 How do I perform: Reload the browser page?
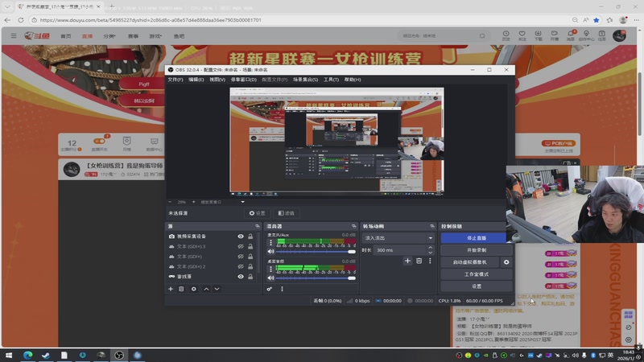[21, 19]
